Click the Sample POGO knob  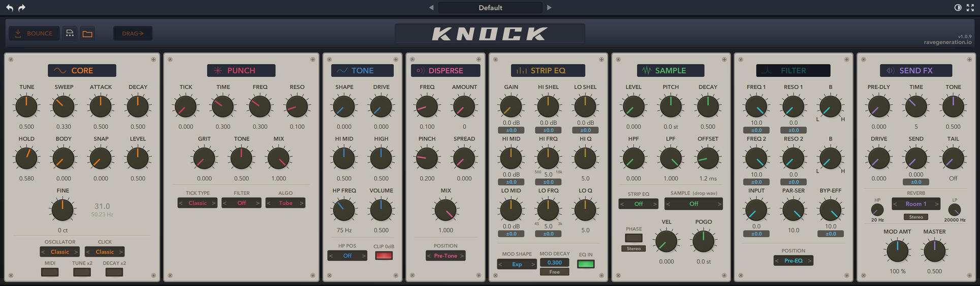tap(703, 241)
